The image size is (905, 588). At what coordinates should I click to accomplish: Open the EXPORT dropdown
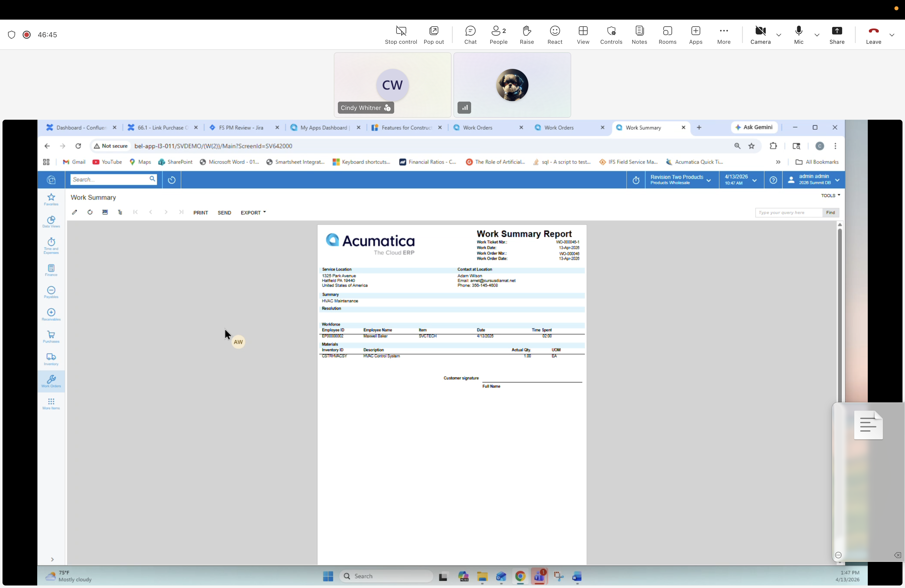click(x=252, y=212)
